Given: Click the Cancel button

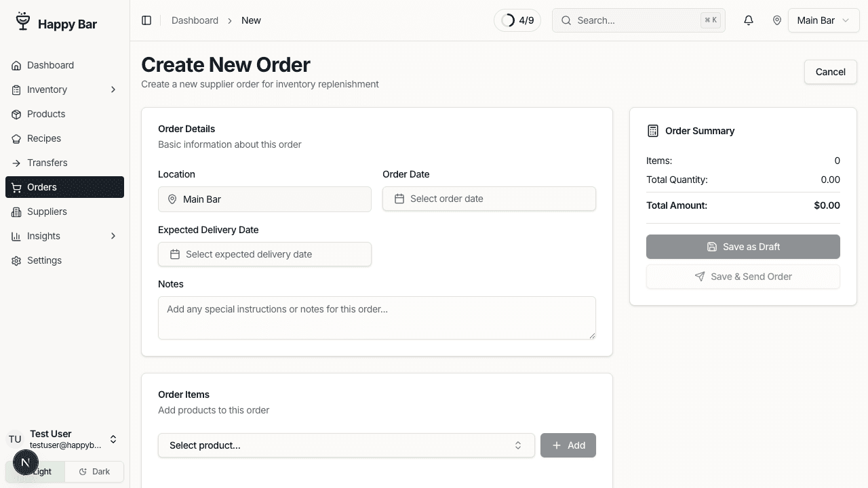Looking at the screenshot, I should pos(830,72).
